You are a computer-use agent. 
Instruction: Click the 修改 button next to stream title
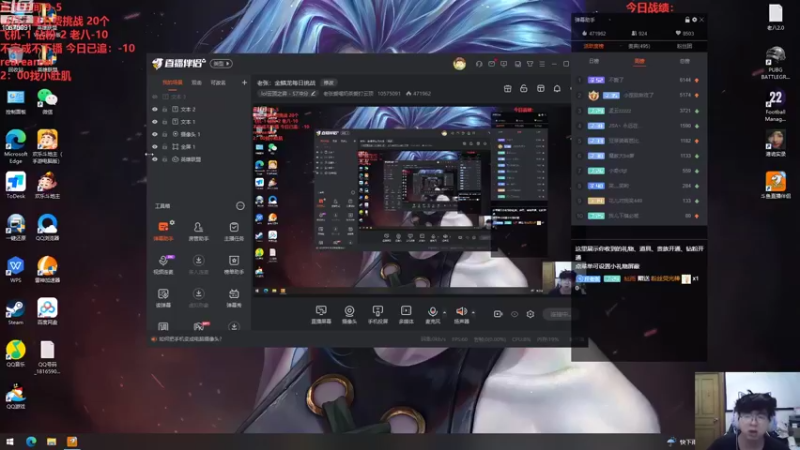click(328, 83)
